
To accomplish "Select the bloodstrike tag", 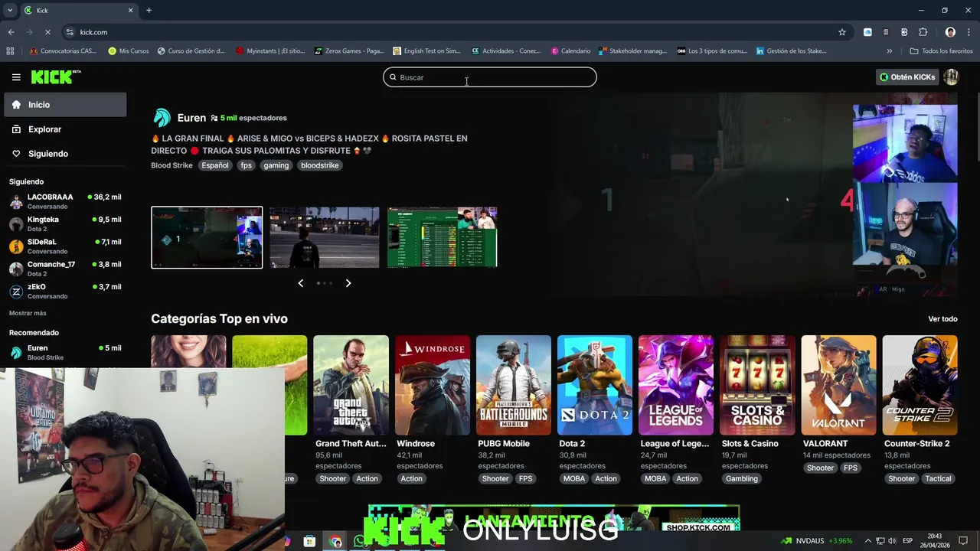I will click(x=319, y=165).
